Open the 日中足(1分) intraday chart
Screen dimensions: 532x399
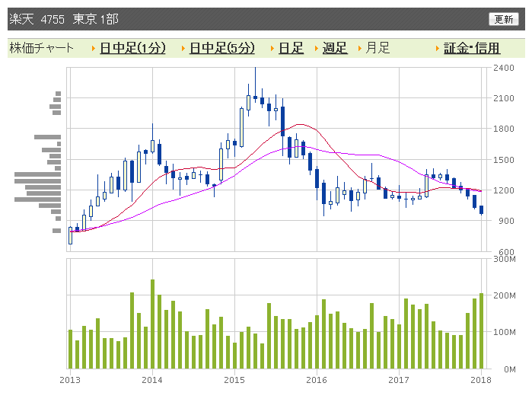pos(132,49)
